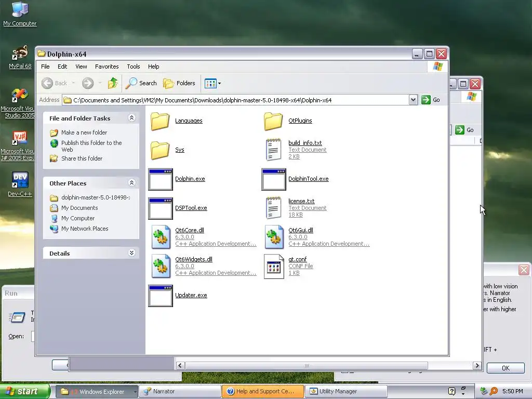Image resolution: width=532 pixels, height=399 pixels.
Task: Collapse the File and Folder Tasks panel
Action: 131,118
